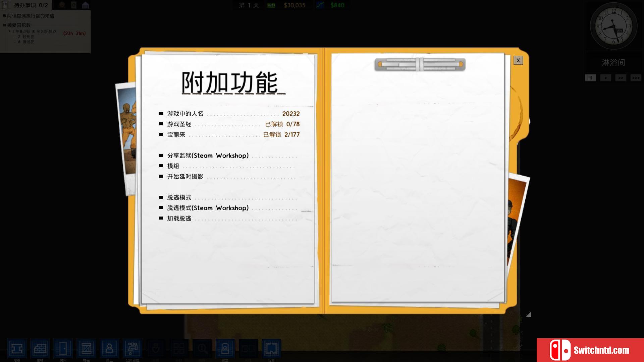Select the 建材 materials icon
644x362 pixels.
40,349
